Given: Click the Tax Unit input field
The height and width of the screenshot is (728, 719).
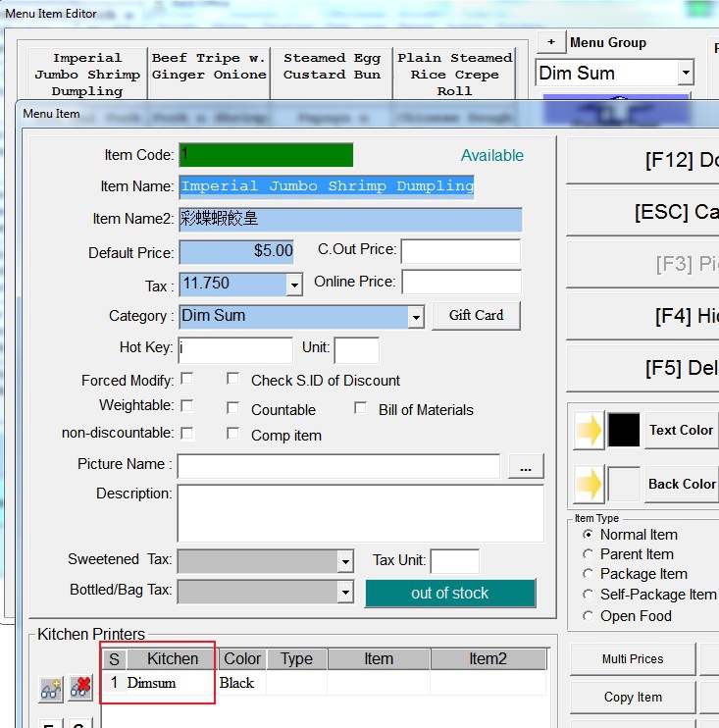Looking at the screenshot, I should point(455,562).
